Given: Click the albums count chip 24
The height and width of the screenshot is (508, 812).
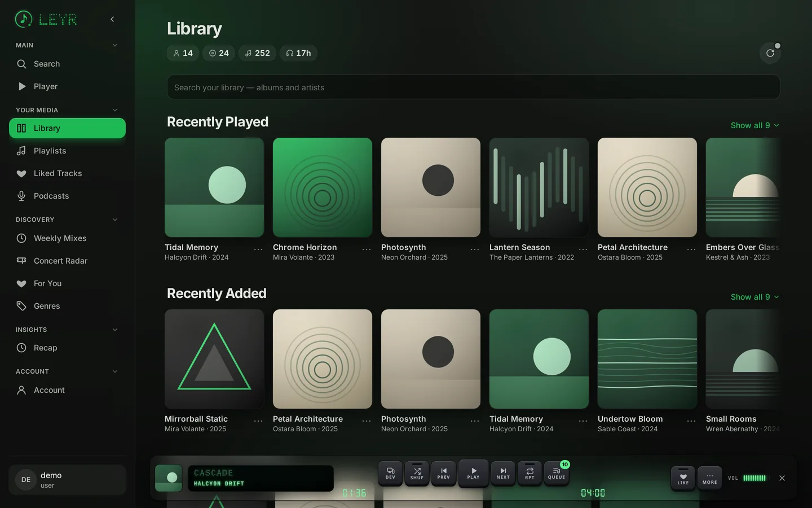Looking at the screenshot, I should coord(219,53).
